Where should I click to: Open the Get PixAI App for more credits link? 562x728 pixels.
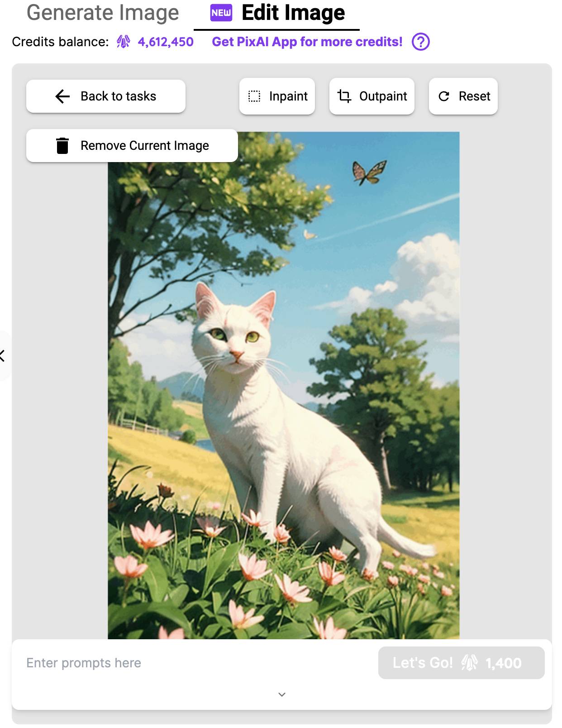307,42
